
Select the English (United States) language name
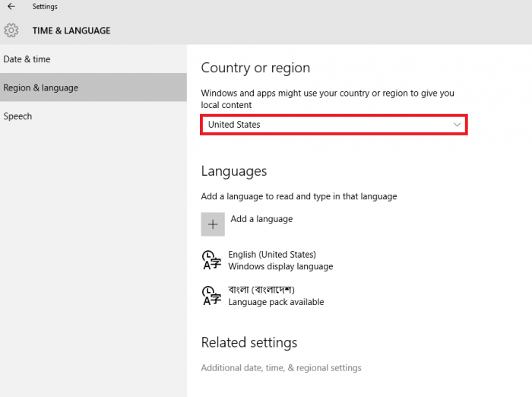[272, 255]
